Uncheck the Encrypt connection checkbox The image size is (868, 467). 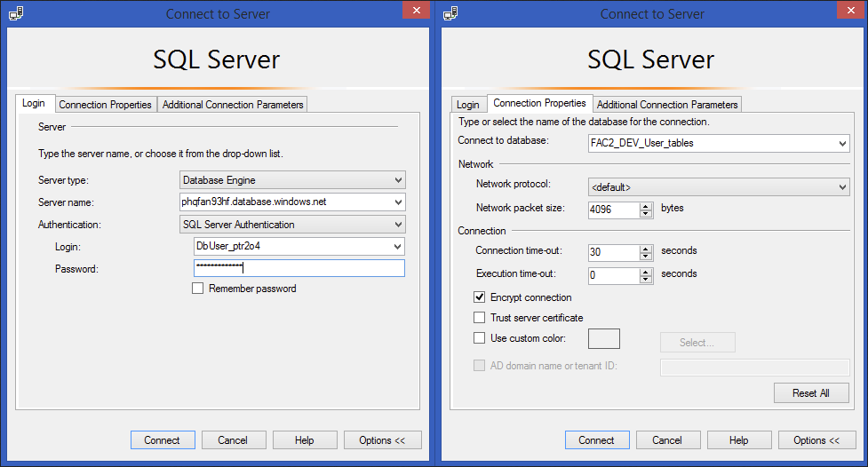click(x=480, y=297)
